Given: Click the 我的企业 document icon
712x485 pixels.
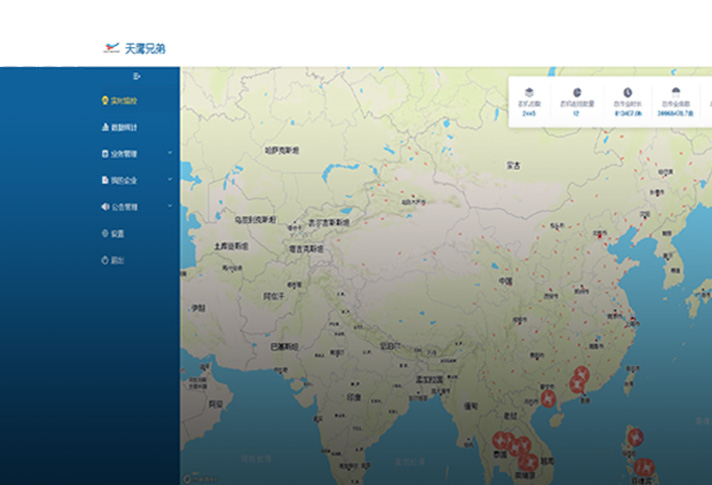Looking at the screenshot, I should tap(105, 180).
